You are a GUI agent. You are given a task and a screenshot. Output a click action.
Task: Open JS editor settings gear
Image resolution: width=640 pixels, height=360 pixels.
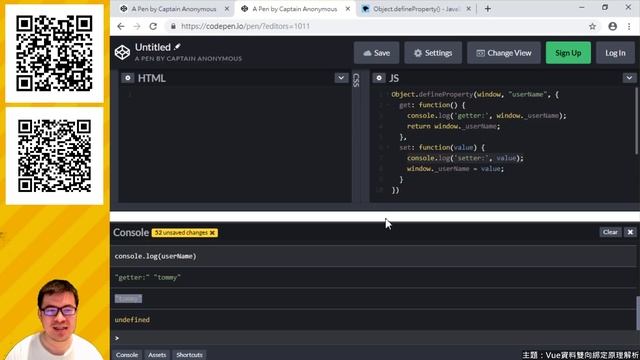pyautogui.click(x=379, y=78)
